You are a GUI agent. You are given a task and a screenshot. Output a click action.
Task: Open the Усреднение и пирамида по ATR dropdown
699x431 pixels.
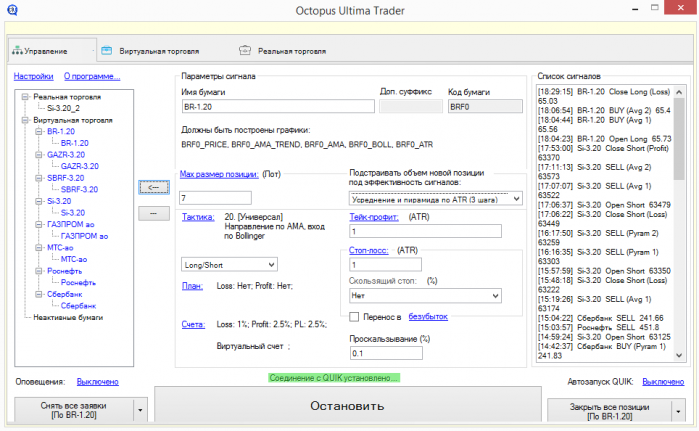coord(436,199)
